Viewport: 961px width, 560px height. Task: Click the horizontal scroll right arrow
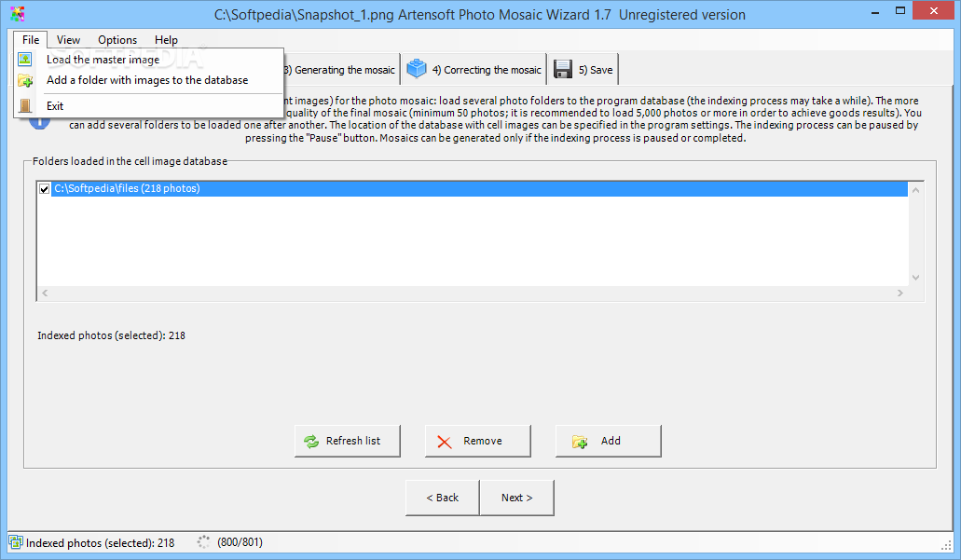[900, 293]
